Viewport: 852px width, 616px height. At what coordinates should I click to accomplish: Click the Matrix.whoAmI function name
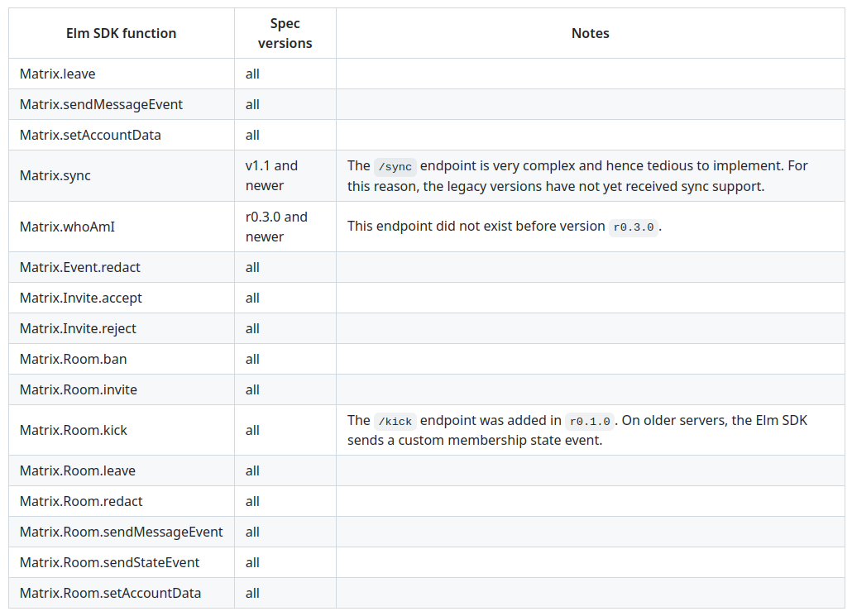[x=61, y=227]
